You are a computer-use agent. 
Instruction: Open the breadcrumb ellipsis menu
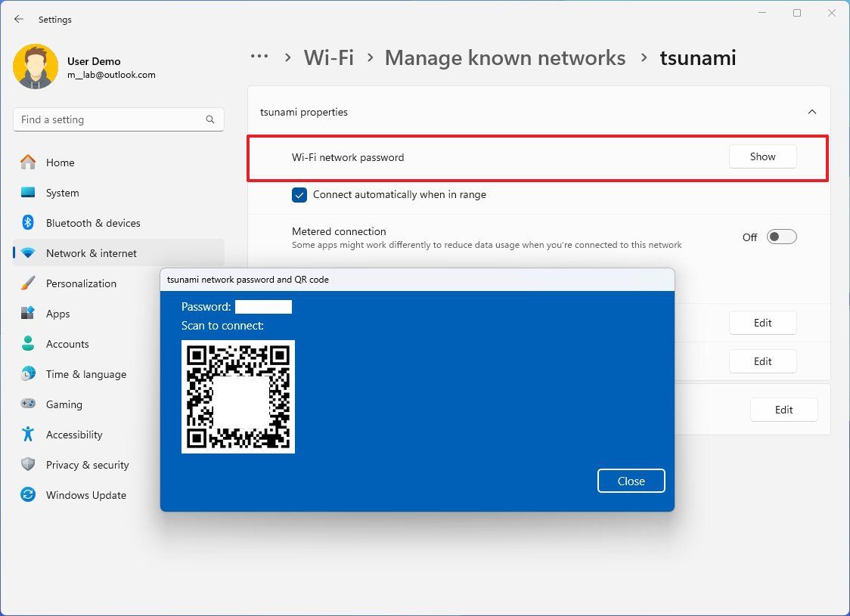tap(259, 57)
